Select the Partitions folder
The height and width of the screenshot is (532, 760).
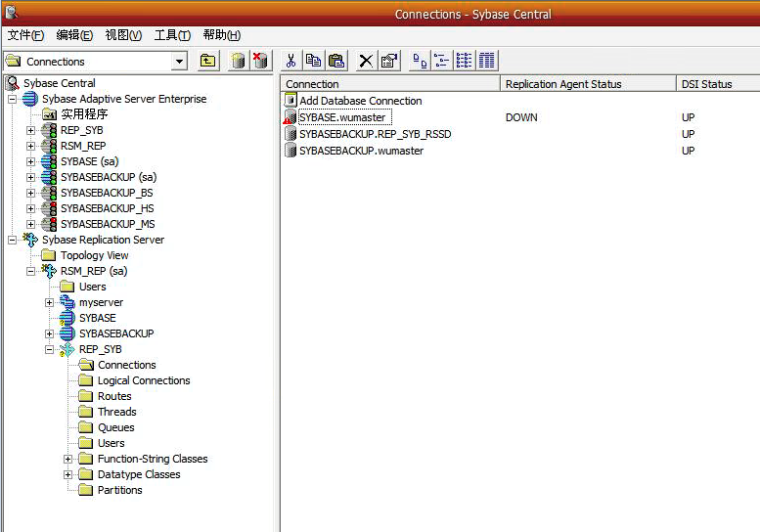tap(119, 490)
